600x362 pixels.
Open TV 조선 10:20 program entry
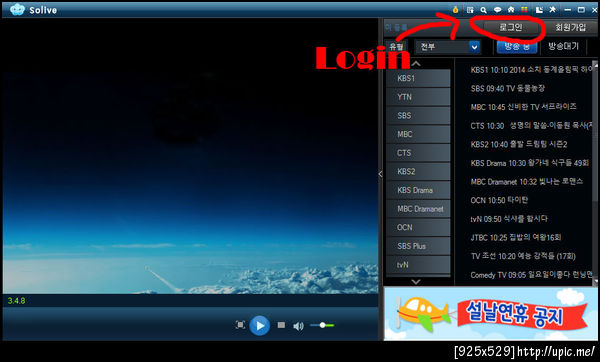point(523,256)
